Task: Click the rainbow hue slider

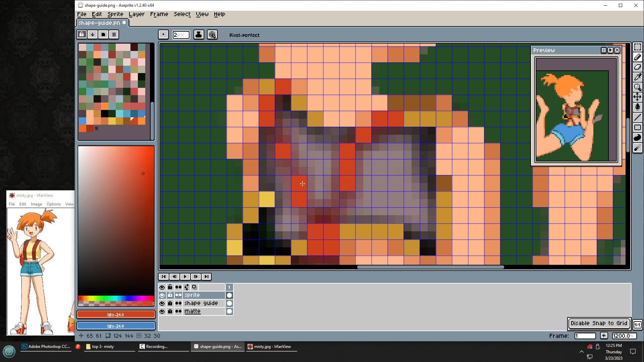Action: 116,298
